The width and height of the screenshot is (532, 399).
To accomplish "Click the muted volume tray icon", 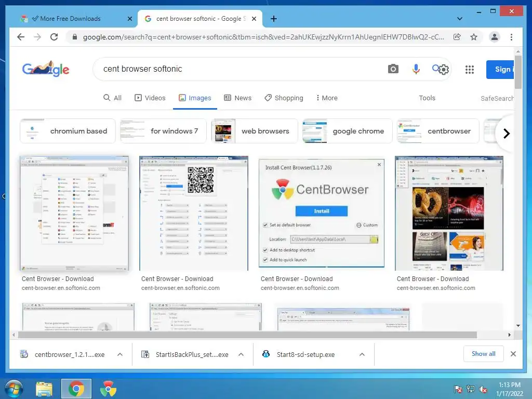I will tap(483, 389).
